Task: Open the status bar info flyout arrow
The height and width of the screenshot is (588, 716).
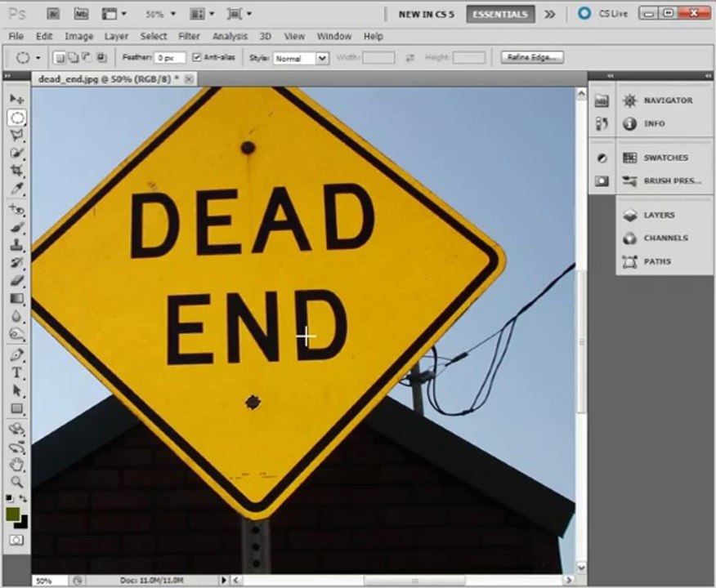Action: click(x=224, y=581)
